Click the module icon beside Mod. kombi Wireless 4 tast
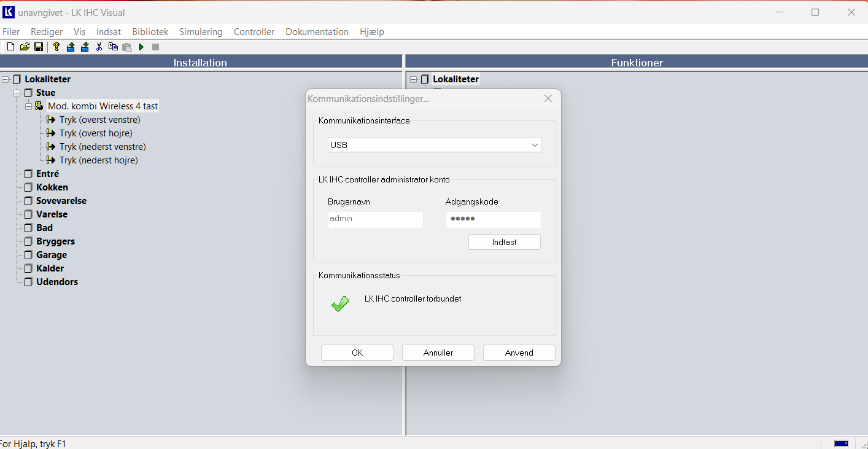 (x=39, y=106)
